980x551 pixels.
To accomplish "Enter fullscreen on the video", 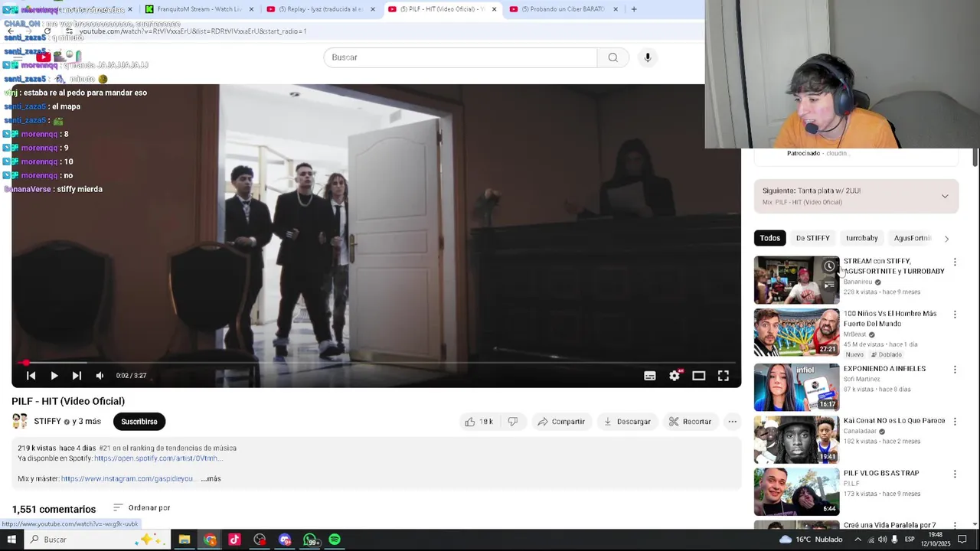I will 723,376.
